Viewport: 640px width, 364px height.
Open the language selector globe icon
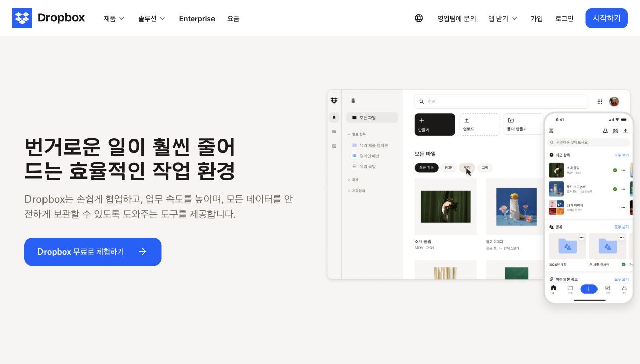click(x=419, y=18)
